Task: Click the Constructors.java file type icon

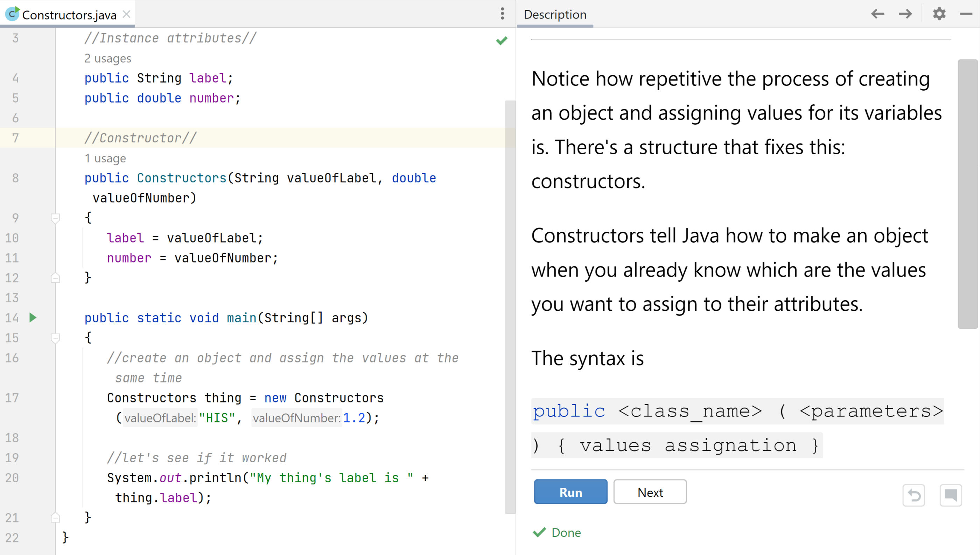Action: pos(12,14)
